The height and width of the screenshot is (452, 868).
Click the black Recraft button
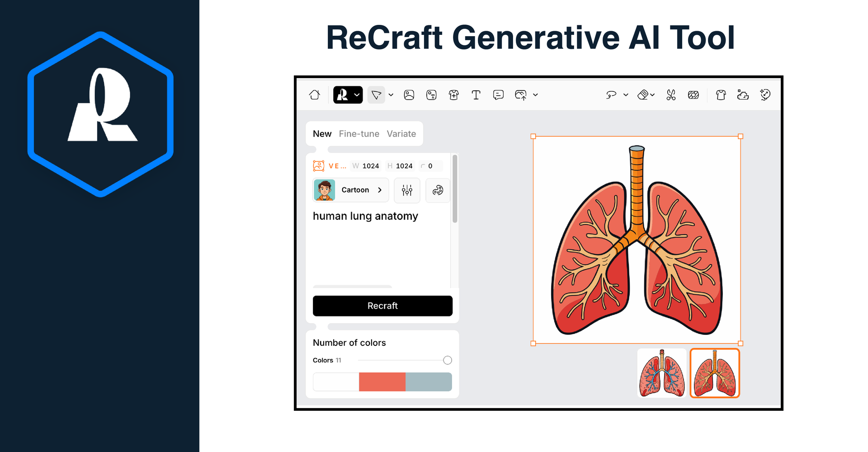pyautogui.click(x=382, y=306)
